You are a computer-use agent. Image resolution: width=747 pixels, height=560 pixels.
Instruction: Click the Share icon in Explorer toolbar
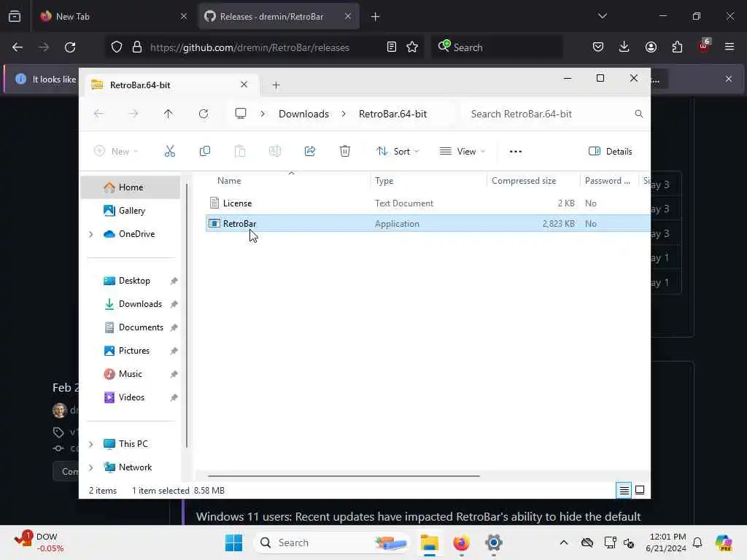point(309,152)
